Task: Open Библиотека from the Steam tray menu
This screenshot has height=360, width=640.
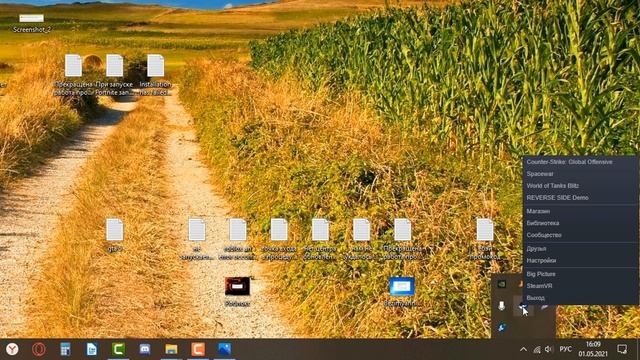Action: point(580,223)
